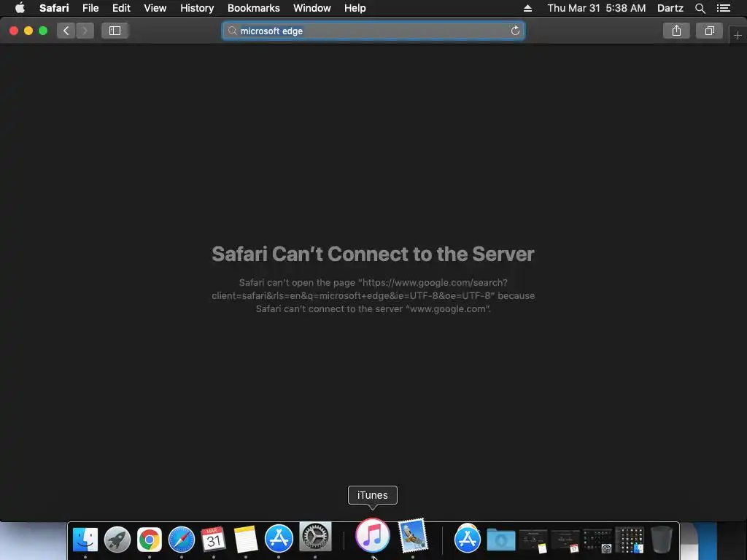Viewport: 747px width, 560px height.
Task: Click the Safari Can't Connect to the Server heading
Action: 373,254
